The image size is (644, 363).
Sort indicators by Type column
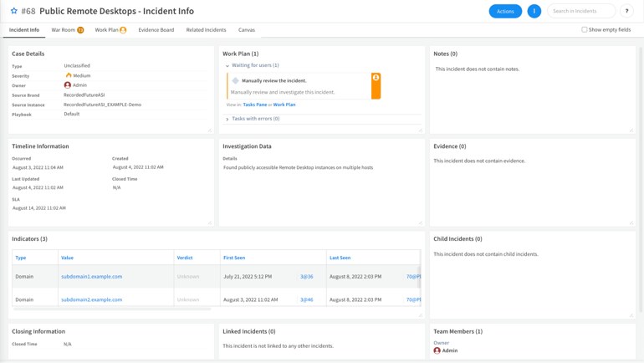click(x=21, y=258)
